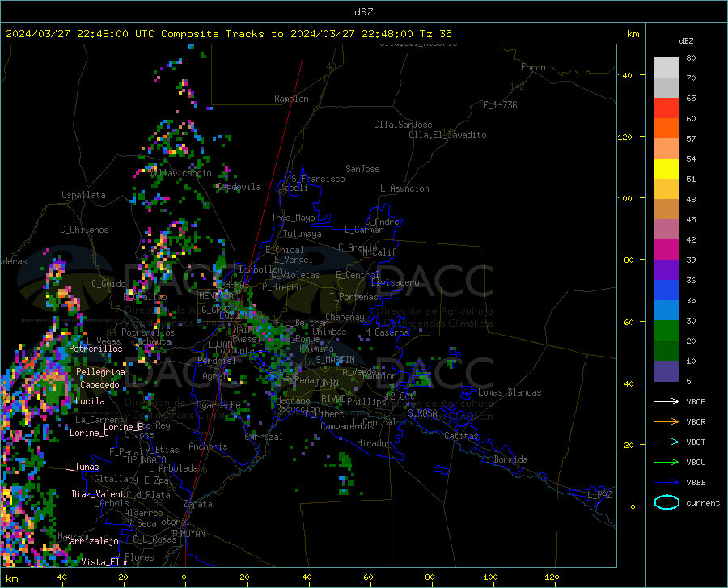Image resolution: width=728 pixels, height=588 pixels.
Task: Click the 'VBCP' legend label
Action: click(x=696, y=401)
